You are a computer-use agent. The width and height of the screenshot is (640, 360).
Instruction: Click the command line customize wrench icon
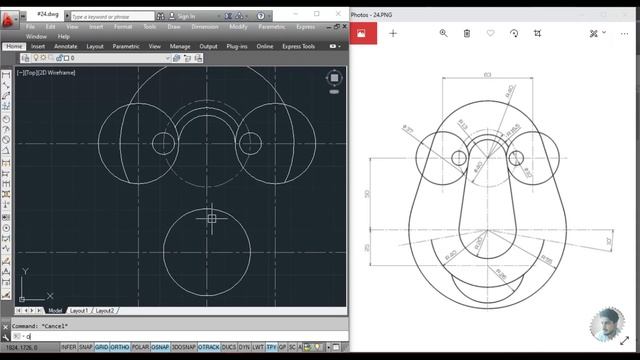(x=5, y=338)
